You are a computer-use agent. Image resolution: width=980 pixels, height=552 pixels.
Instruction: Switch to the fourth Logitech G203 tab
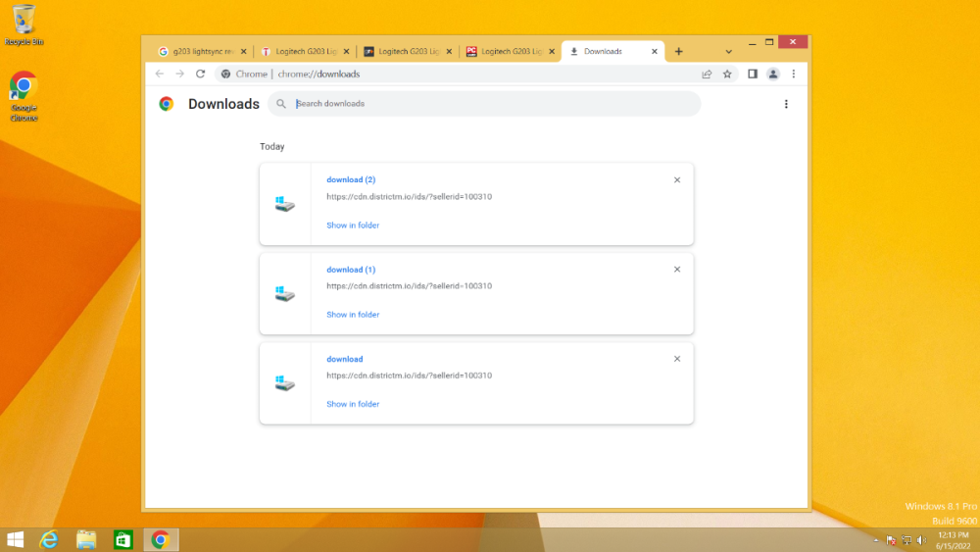[x=511, y=51]
